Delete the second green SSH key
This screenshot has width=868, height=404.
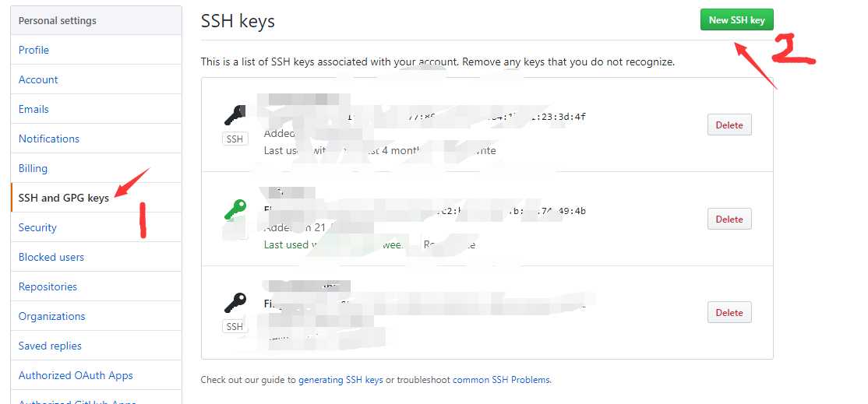point(729,219)
